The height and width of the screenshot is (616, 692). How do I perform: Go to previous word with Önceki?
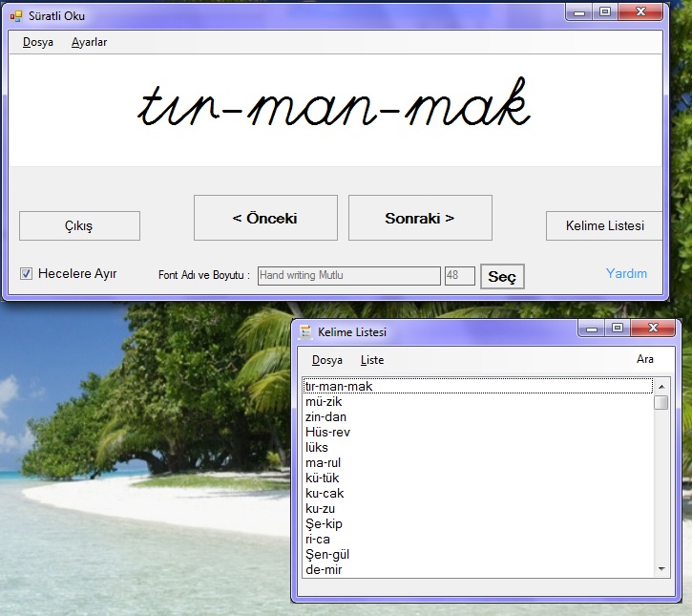pyautogui.click(x=265, y=218)
